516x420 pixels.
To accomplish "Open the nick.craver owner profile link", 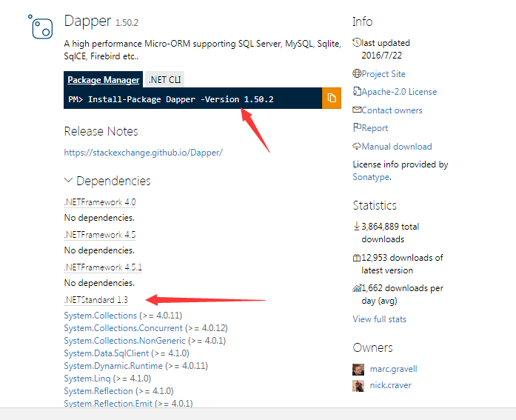I will [391, 385].
